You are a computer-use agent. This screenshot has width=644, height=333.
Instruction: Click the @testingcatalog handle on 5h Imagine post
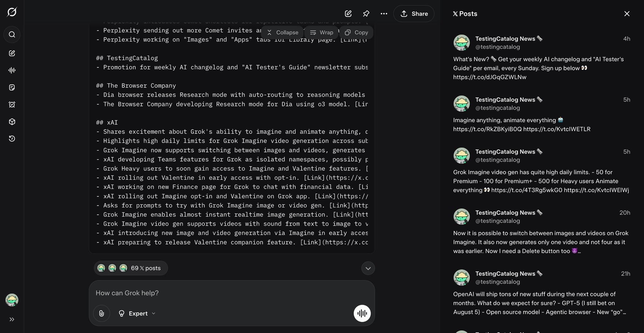[x=497, y=108]
